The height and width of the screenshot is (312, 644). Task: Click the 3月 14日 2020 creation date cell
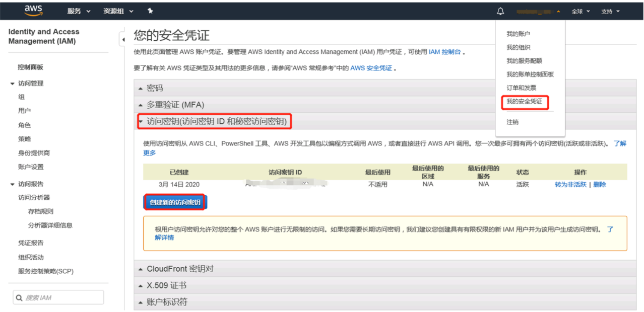click(179, 185)
